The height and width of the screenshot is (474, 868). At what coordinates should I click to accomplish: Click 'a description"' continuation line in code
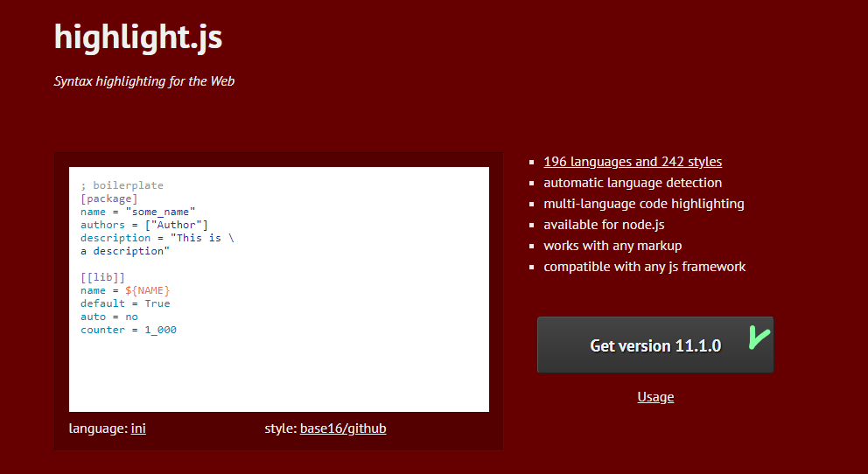pyautogui.click(x=124, y=251)
